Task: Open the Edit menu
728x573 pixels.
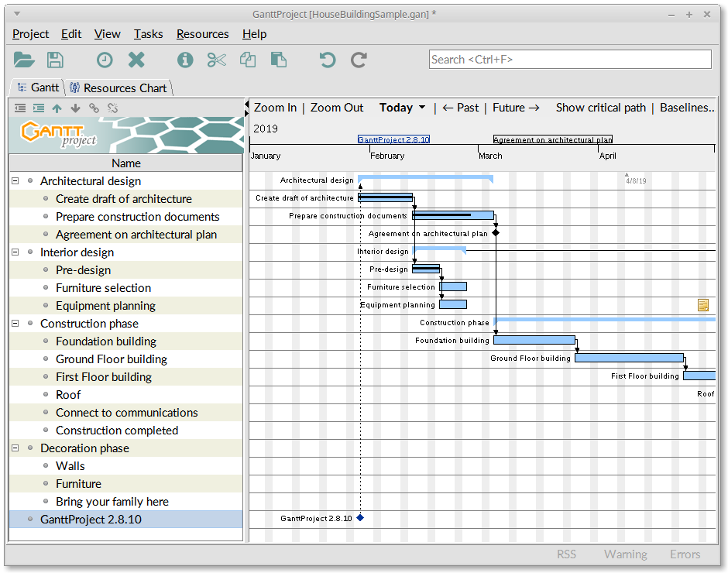Action: (x=71, y=34)
